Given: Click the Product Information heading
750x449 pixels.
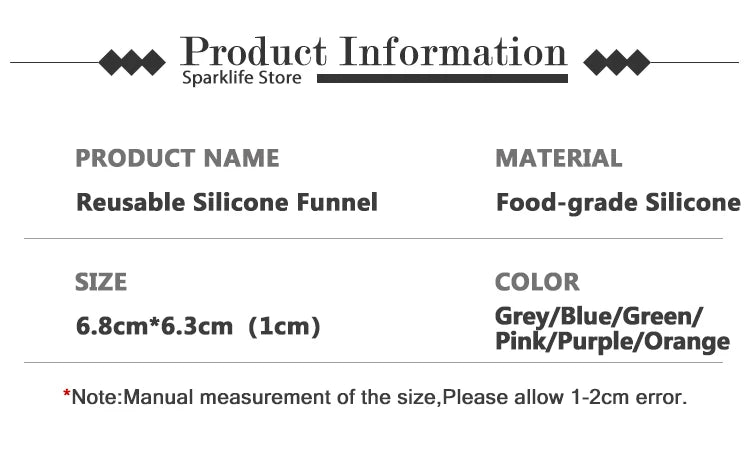Looking at the screenshot, I should click(x=374, y=52).
